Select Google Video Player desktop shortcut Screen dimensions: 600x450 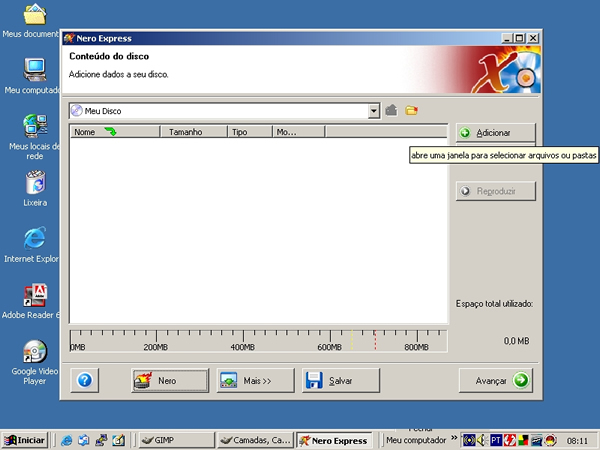click(x=34, y=362)
